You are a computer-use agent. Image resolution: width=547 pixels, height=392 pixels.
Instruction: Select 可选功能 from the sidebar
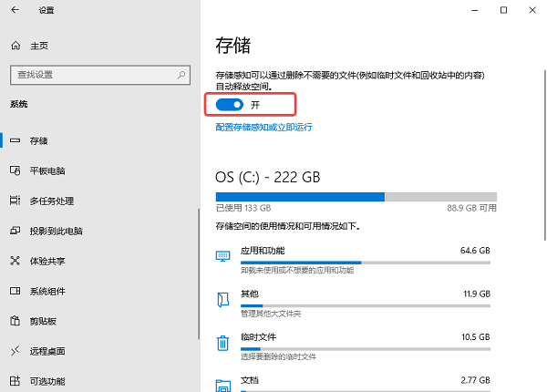(x=47, y=381)
